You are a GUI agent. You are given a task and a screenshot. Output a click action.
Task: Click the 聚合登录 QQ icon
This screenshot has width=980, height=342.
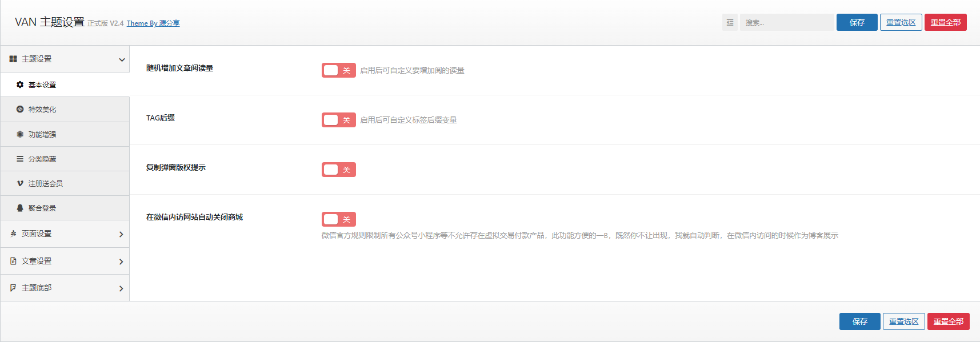[20, 208]
